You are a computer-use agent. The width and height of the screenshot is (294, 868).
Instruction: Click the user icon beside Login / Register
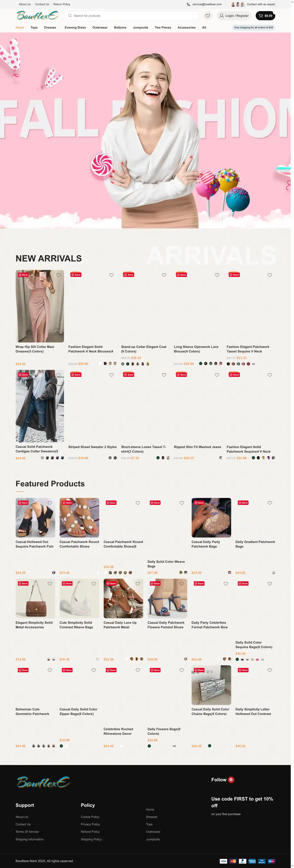point(221,16)
